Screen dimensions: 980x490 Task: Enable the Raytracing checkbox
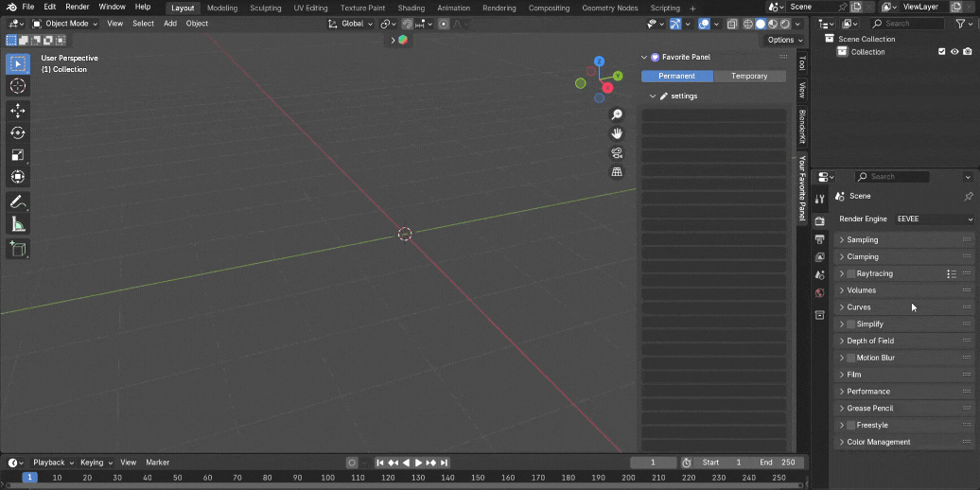pyautogui.click(x=850, y=273)
